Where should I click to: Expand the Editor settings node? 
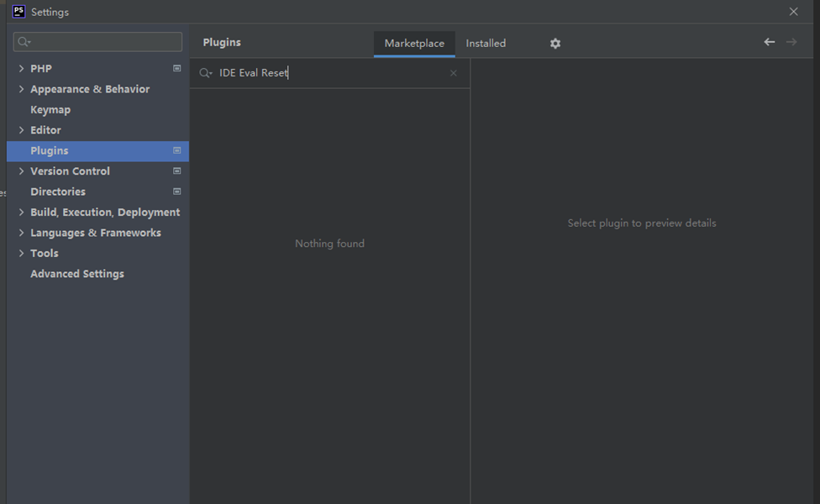click(x=21, y=129)
